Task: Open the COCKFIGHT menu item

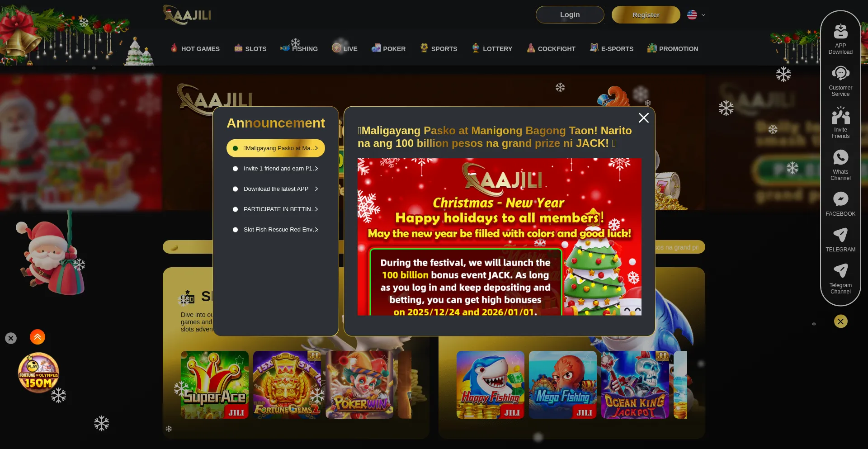Action: pos(551,49)
